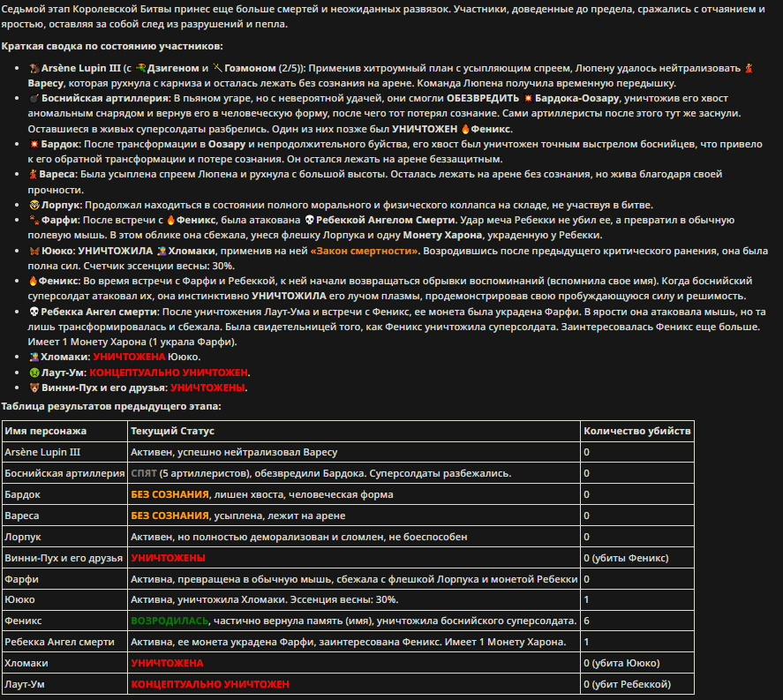Click status Активна, уничтожила Хломаки. Эссенция весны

pyautogui.click(x=354, y=599)
